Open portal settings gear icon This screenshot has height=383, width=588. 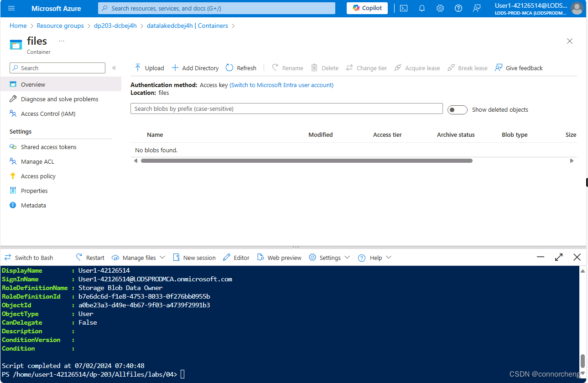[x=440, y=8]
